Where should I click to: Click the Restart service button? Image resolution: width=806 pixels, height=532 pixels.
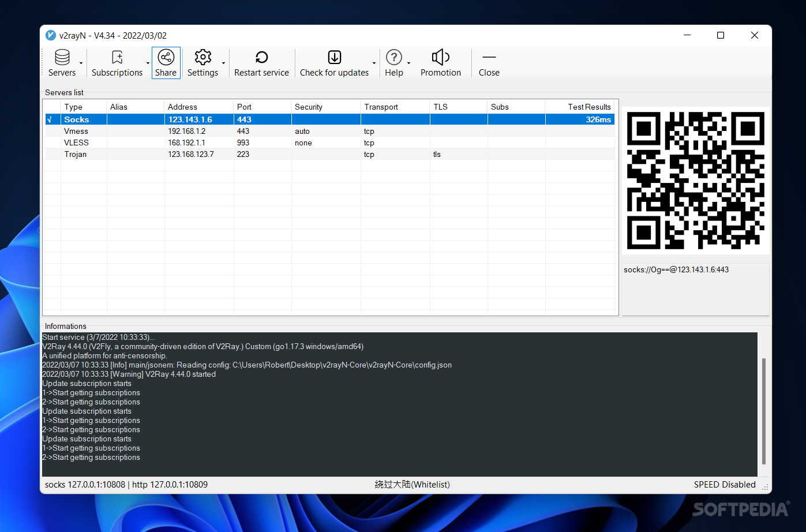pos(262,63)
